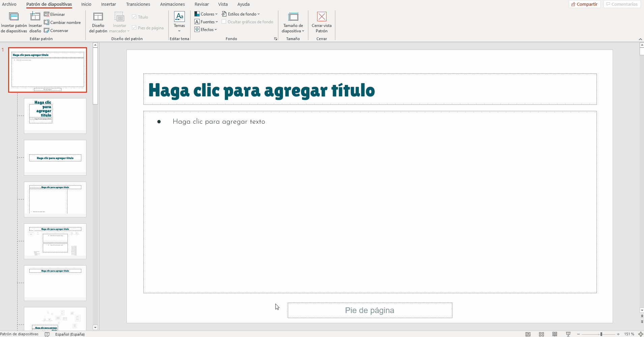Click the Comentarios button
Screen dimensions: 644x337
622,4
